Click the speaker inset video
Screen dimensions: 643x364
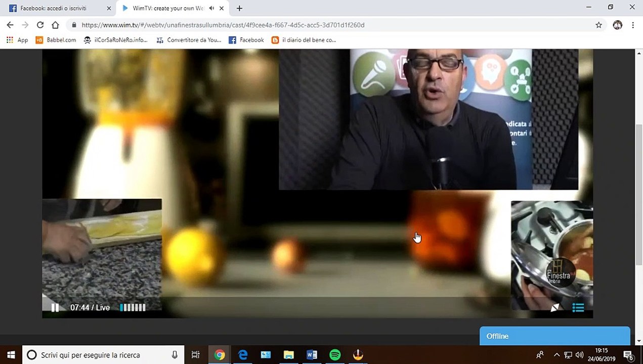coord(428,119)
